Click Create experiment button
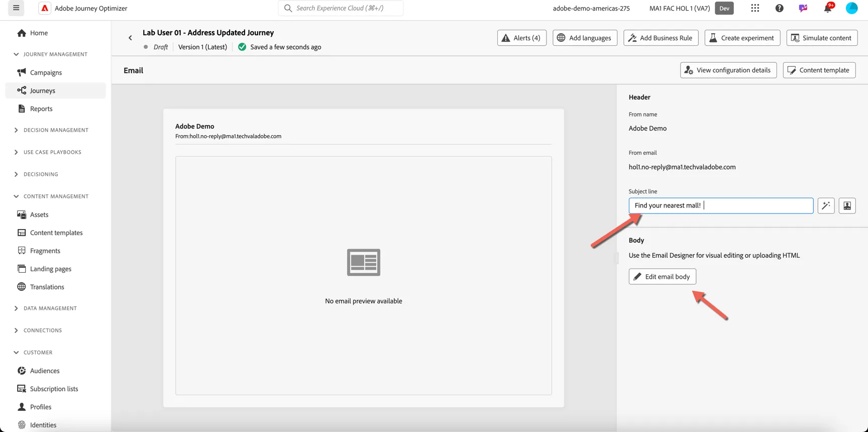This screenshot has height=432, width=868. pyautogui.click(x=742, y=38)
